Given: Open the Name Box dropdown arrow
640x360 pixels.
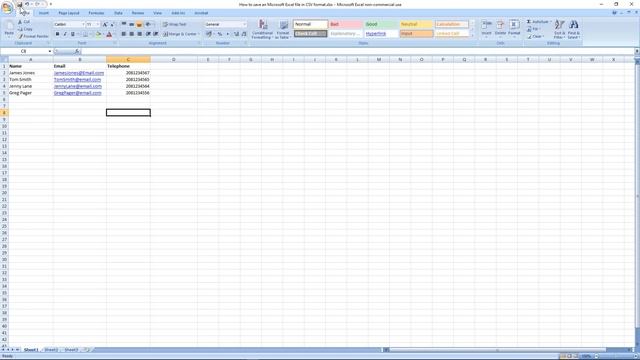Looking at the screenshot, I should [x=50, y=51].
